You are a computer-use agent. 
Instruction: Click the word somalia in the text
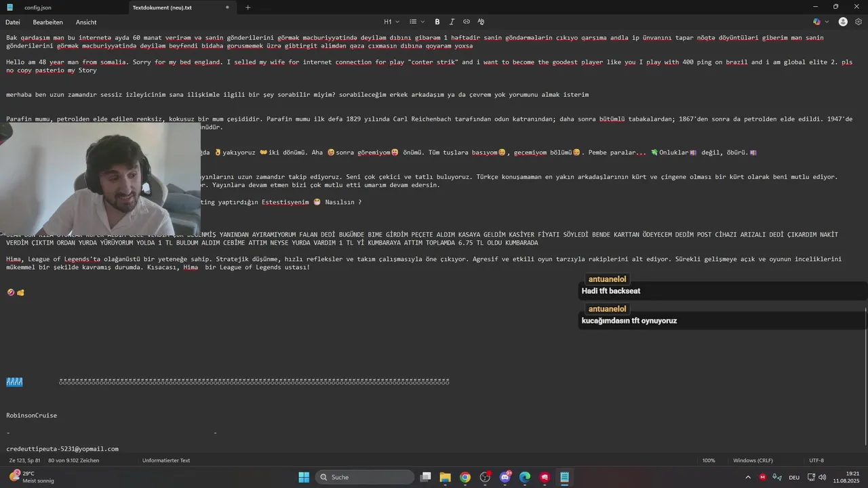(113, 62)
